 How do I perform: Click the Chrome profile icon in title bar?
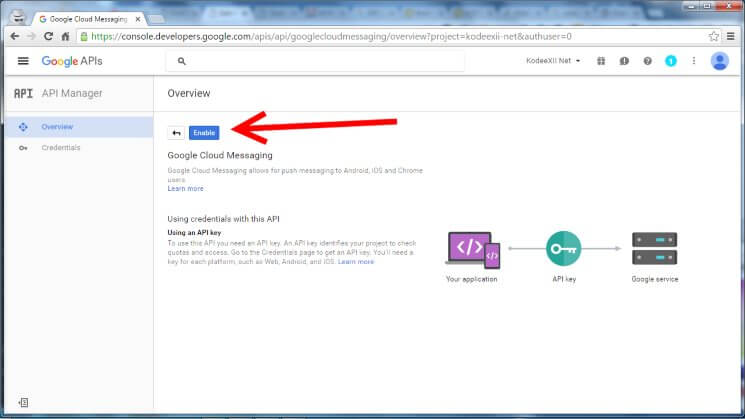[x=18, y=17]
